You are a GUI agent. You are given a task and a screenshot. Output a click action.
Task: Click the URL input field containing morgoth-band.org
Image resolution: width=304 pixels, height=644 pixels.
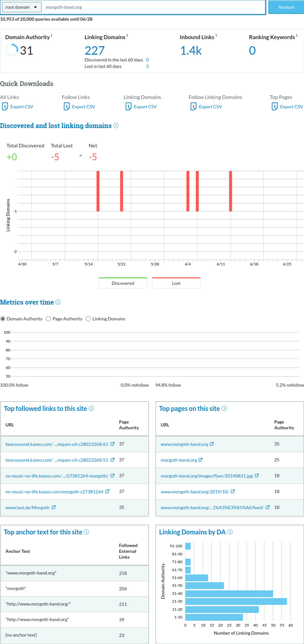tap(154, 7)
